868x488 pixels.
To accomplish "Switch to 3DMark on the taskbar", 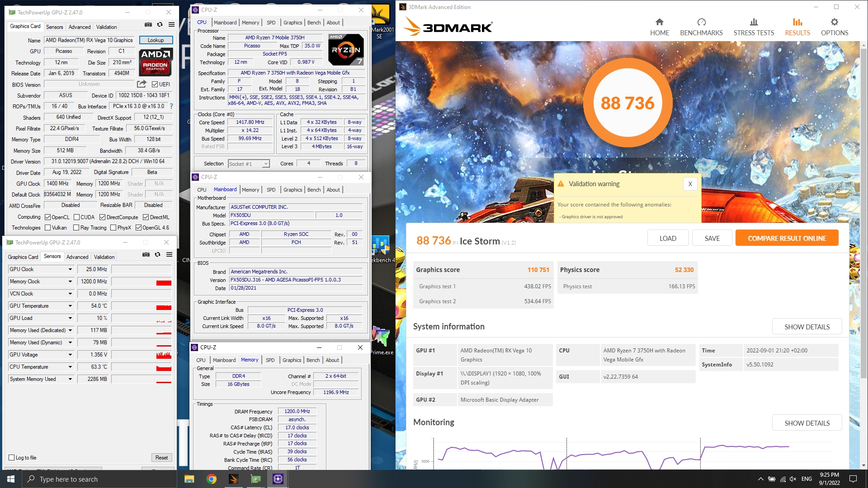I will 233,479.
